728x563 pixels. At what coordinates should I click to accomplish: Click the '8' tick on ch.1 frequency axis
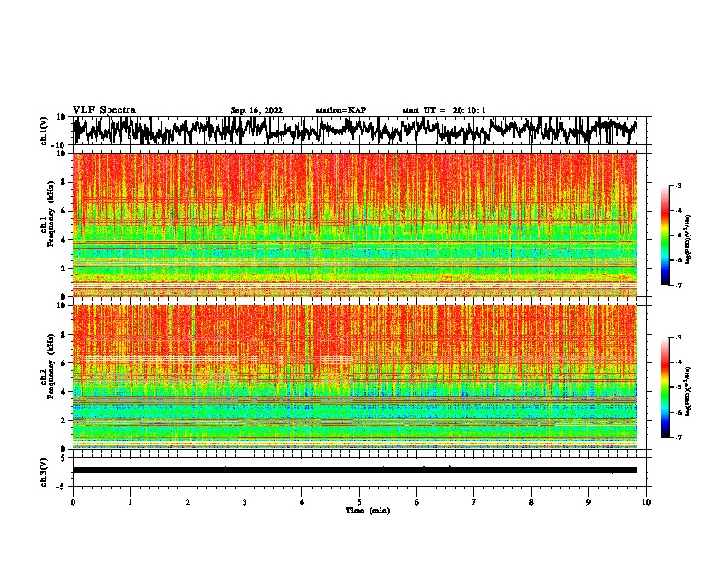point(63,182)
